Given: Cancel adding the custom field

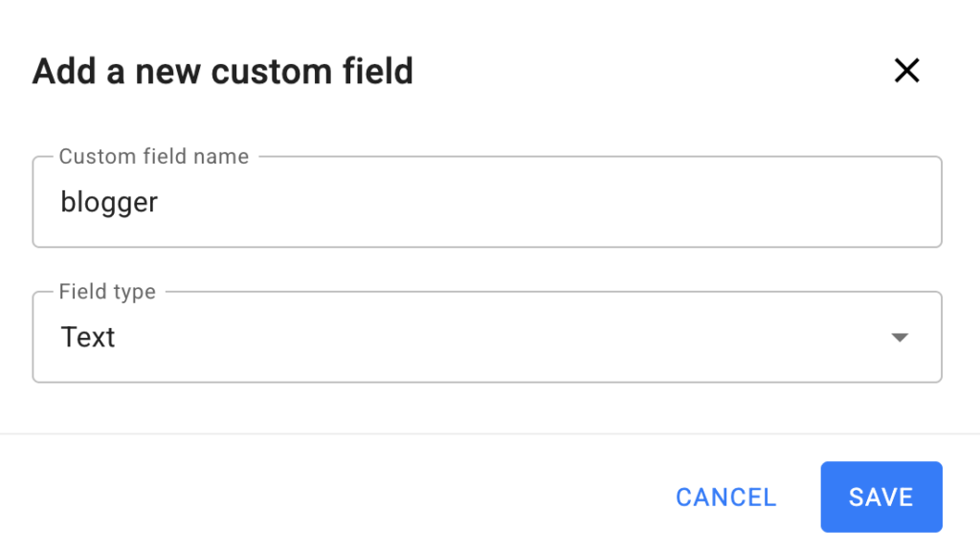Looking at the screenshot, I should tap(725, 498).
